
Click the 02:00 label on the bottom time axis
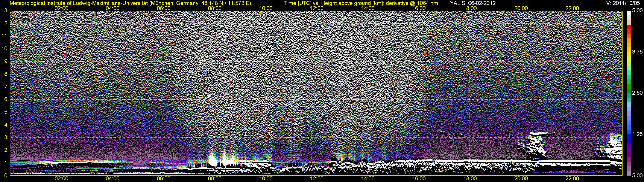pyautogui.click(x=61, y=179)
